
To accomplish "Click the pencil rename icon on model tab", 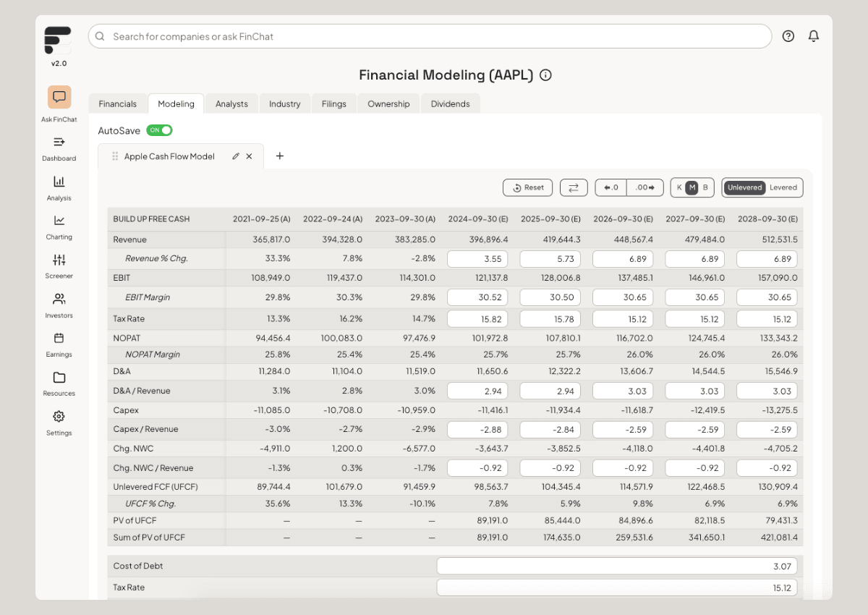I will 236,156.
